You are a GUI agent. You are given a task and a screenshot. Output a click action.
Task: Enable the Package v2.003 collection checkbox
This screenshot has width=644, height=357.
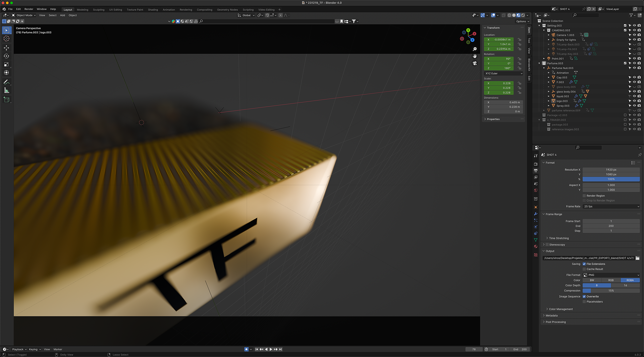pyautogui.click(x=625, y=115)
